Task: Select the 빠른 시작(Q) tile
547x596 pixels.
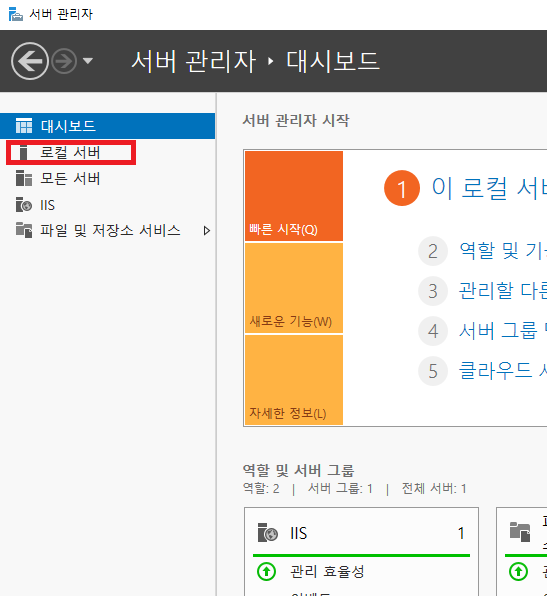Action: point(294,196)
